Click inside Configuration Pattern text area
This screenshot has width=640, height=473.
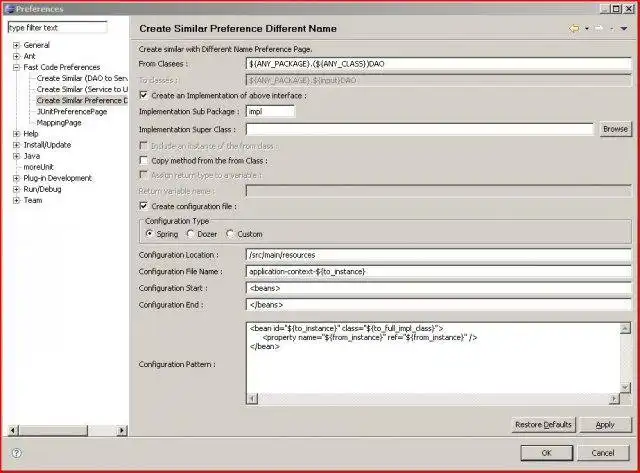pyautogui.click(x=433, y=358)
